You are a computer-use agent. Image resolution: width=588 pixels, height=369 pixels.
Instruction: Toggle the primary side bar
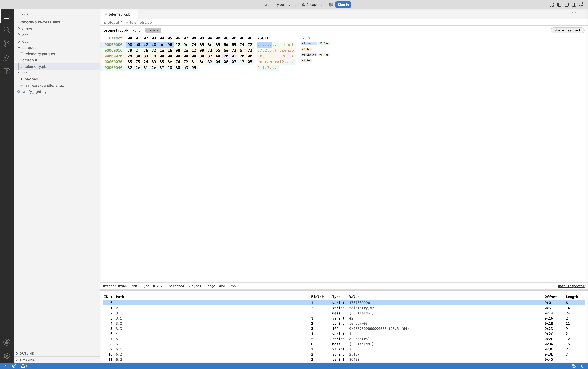tap(559, 5)
